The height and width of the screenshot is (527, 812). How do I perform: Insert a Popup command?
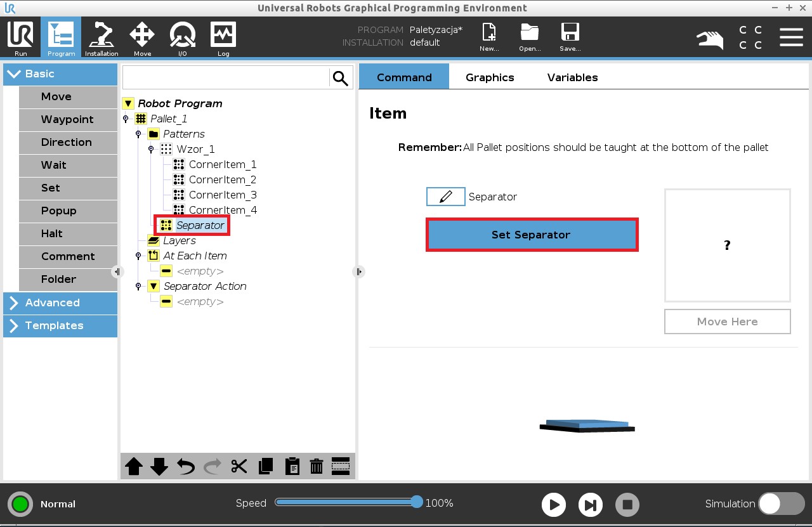[x=68, y=211]
